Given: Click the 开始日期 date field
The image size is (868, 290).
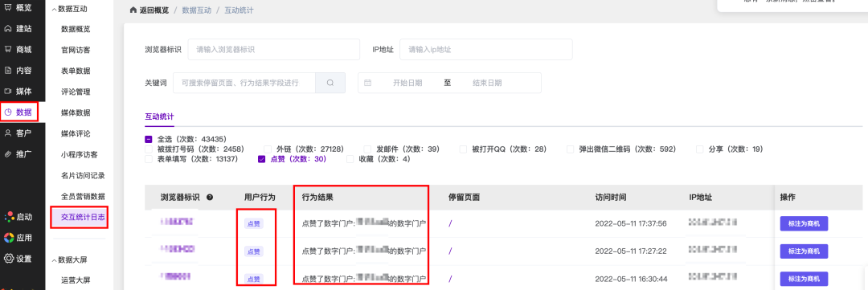Looking at the screenshot, I should pos(407,83).
